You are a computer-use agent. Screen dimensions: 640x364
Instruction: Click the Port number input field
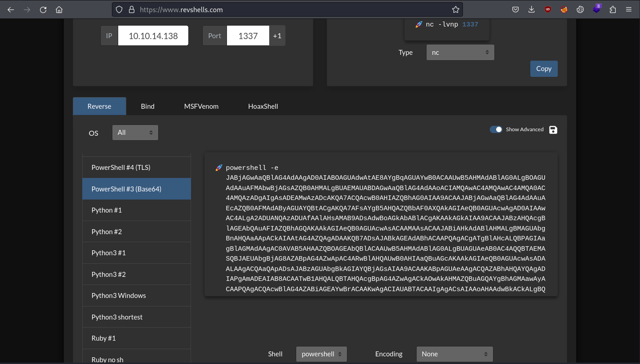[x=248, y=36]
